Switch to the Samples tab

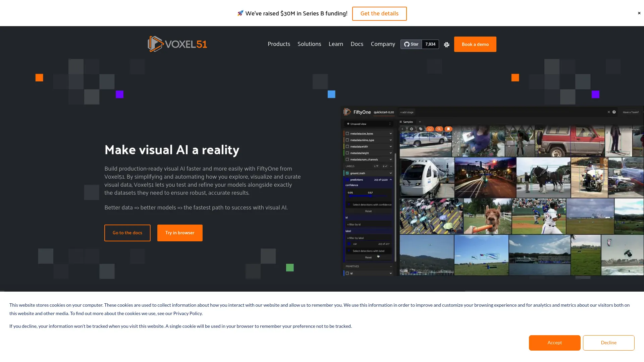[407, 122]
